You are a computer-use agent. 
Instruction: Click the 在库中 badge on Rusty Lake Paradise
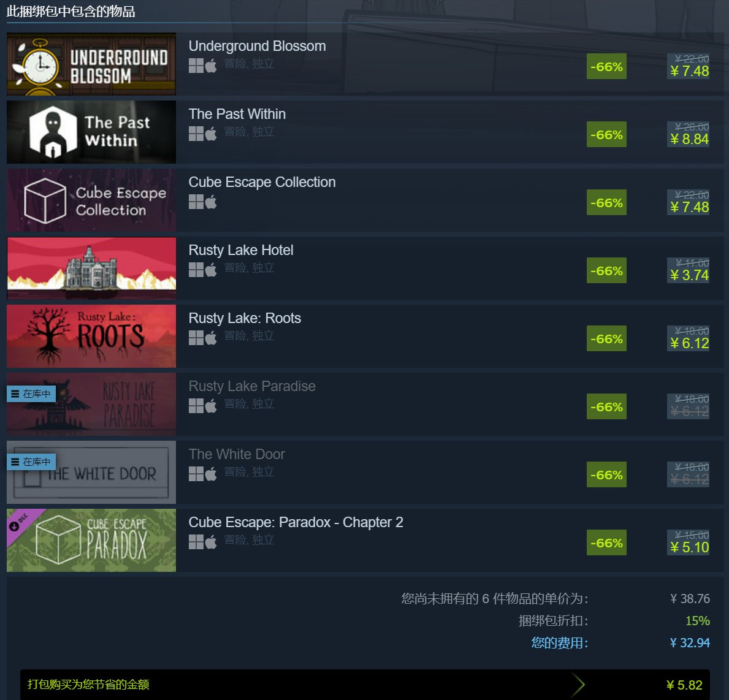31,394
